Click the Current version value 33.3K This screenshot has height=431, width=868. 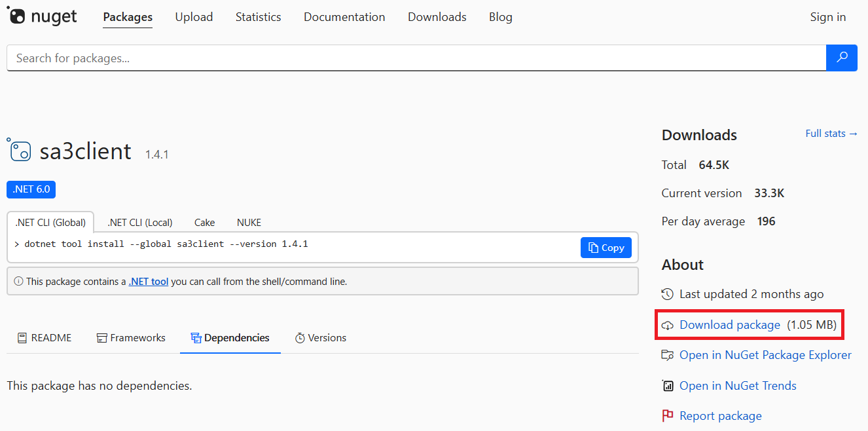(769, 193)
